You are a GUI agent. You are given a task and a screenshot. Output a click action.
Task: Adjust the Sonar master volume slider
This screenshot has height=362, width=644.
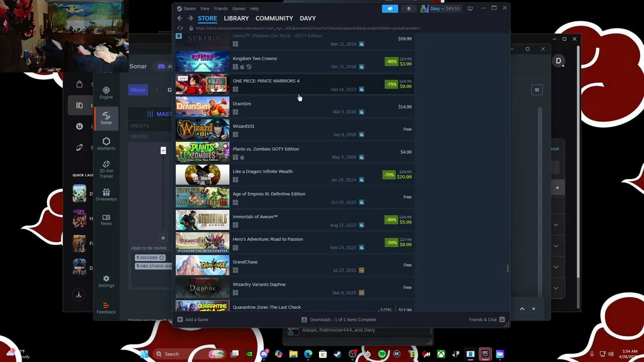pyautogui.click(x=163, y=150)
